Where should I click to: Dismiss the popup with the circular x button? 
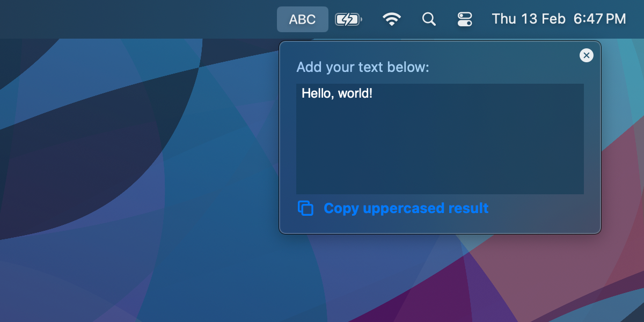pyautogui.click(x=586, y=55)
